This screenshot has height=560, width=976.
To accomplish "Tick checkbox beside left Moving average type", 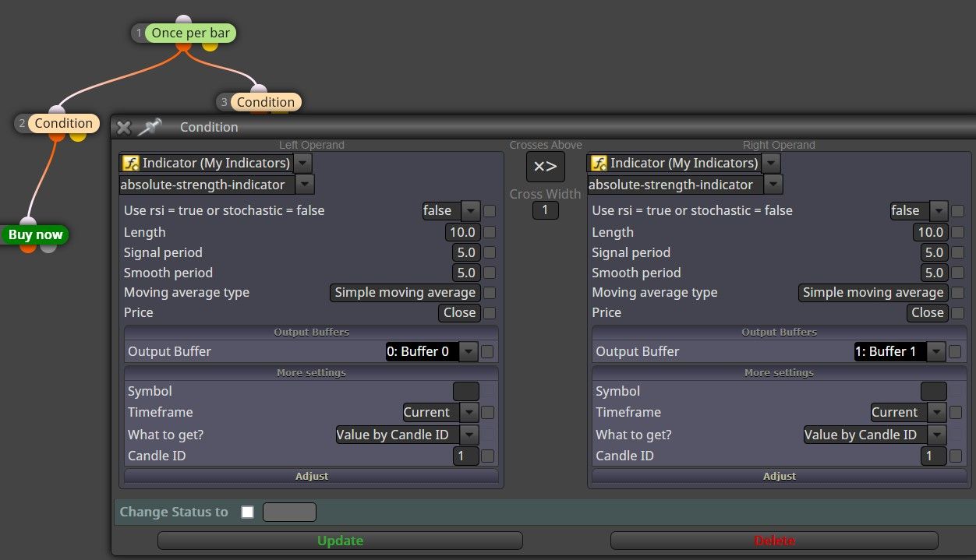I will pos(490,293).
